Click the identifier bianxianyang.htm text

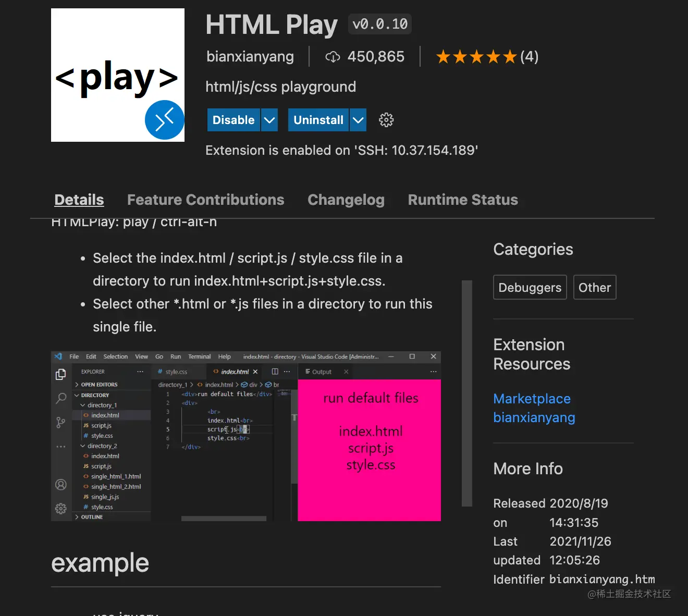coord(602,579)
